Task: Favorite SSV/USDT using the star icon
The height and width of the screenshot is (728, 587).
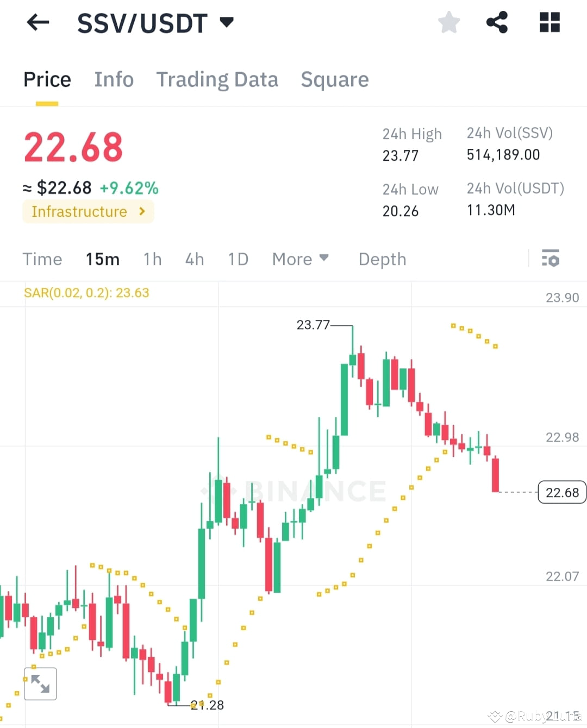Action: pyautogui.click(x=448, y=22)
